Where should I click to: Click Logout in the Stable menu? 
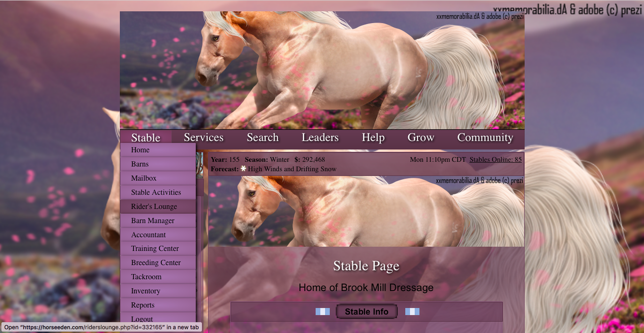click(158, 318)
